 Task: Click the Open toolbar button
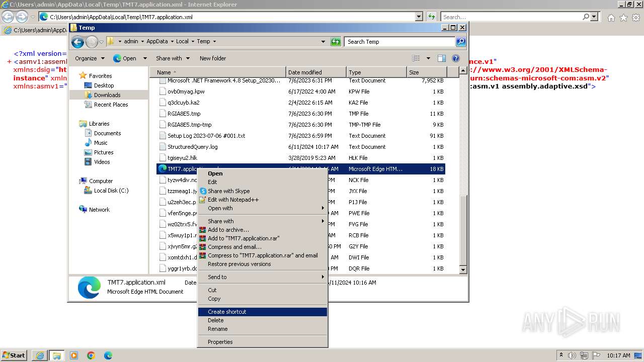click(x=125, y=58)
